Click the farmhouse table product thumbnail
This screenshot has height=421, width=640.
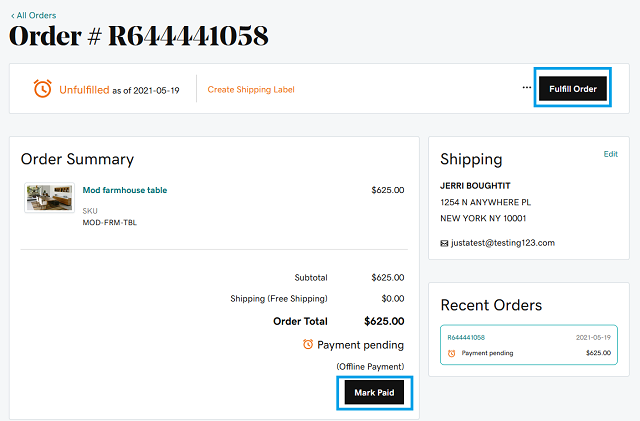[49, 198]
